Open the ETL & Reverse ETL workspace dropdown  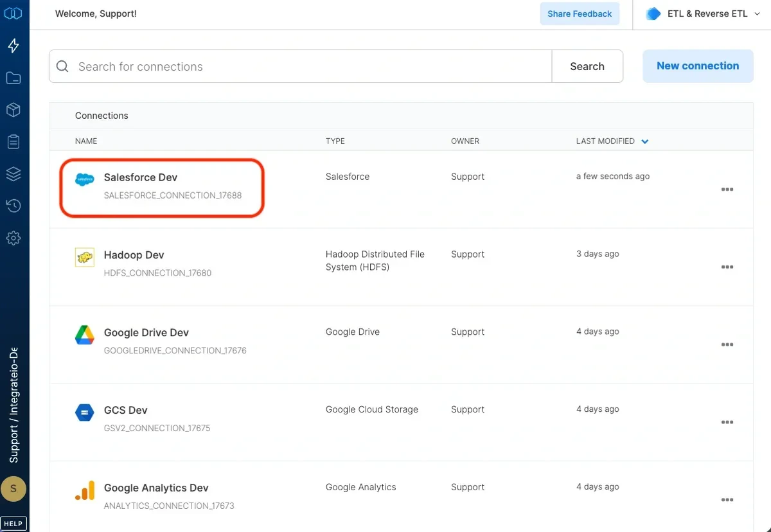(702, 13)
